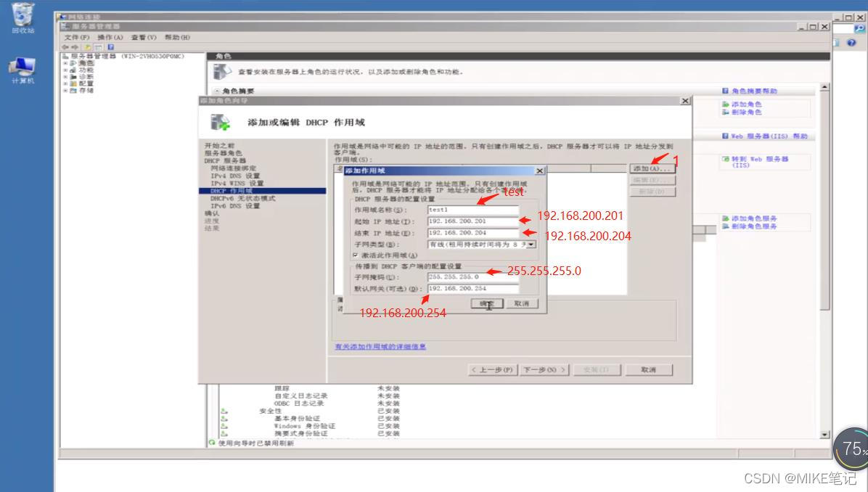This screenshot has width=868, height=492.
Task: Click 取消 (Cancel) in Add Scope dialog
Action: click(x=522, y=303)
